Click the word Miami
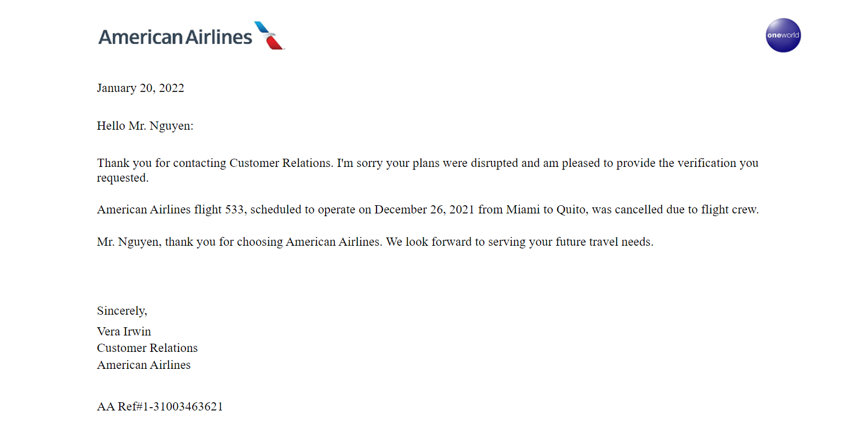The image size is (868, 440). click(523, 210)
